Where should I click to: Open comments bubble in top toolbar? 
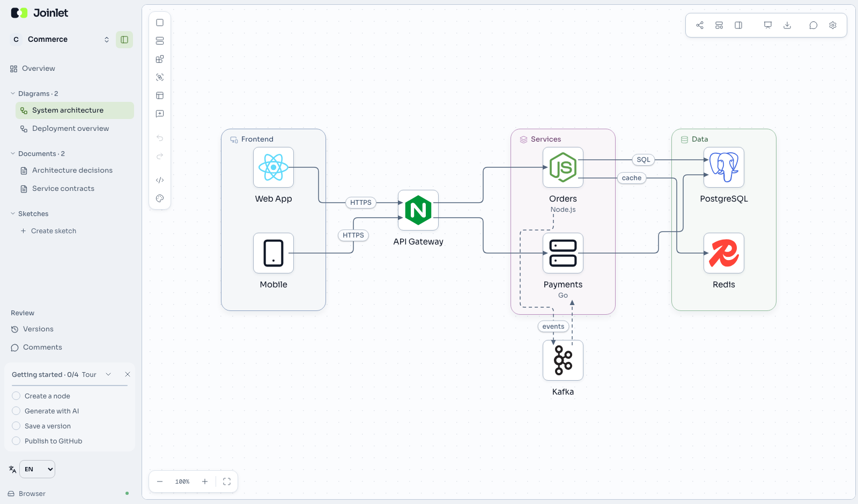(813, 25)
